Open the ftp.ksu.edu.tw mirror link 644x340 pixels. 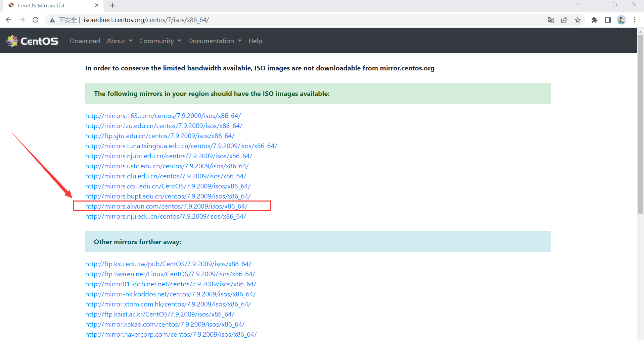click(168, 264)
